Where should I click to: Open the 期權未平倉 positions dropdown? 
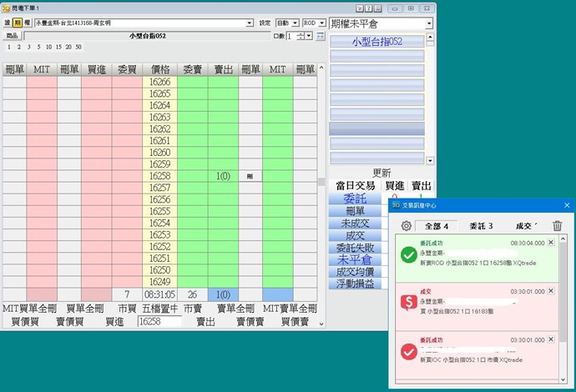(x=429, y=23)
